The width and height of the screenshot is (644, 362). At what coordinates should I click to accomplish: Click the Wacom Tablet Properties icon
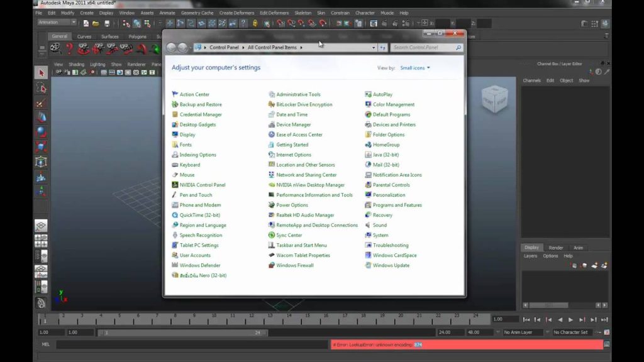click(271, 255)
